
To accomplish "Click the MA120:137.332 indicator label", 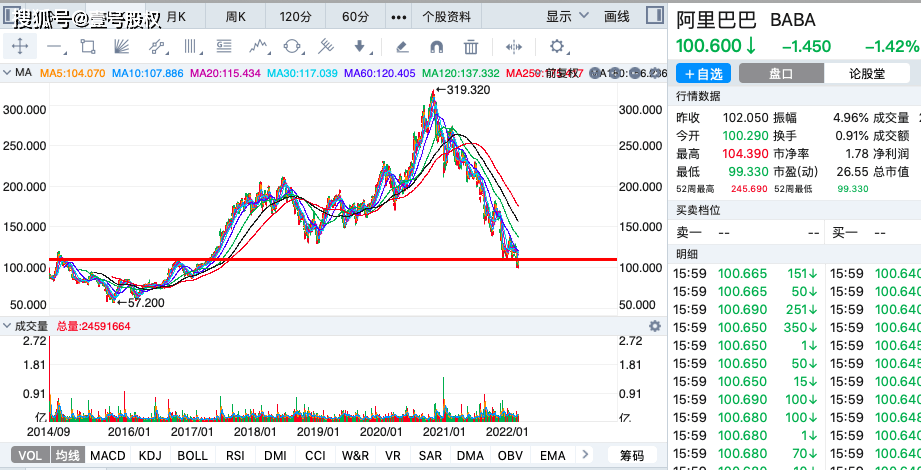I will pyautogui.click(x=461, y=73).
